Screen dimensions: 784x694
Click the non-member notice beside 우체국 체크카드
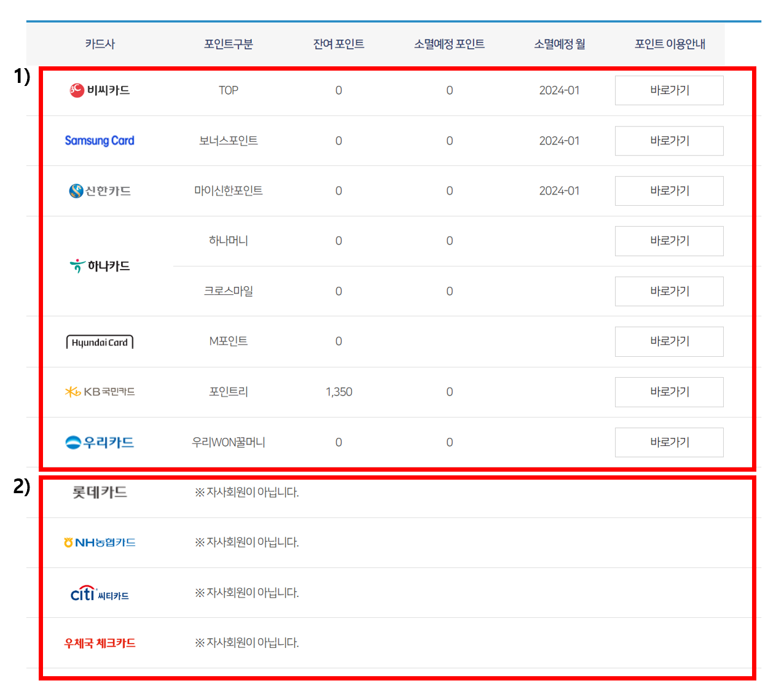coord(247,642)
